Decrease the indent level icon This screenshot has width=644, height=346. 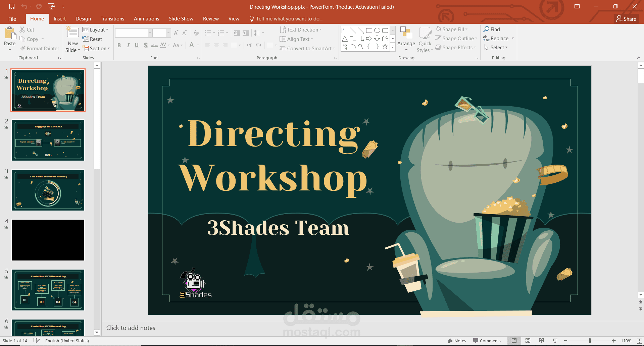[x=237, y=33]
